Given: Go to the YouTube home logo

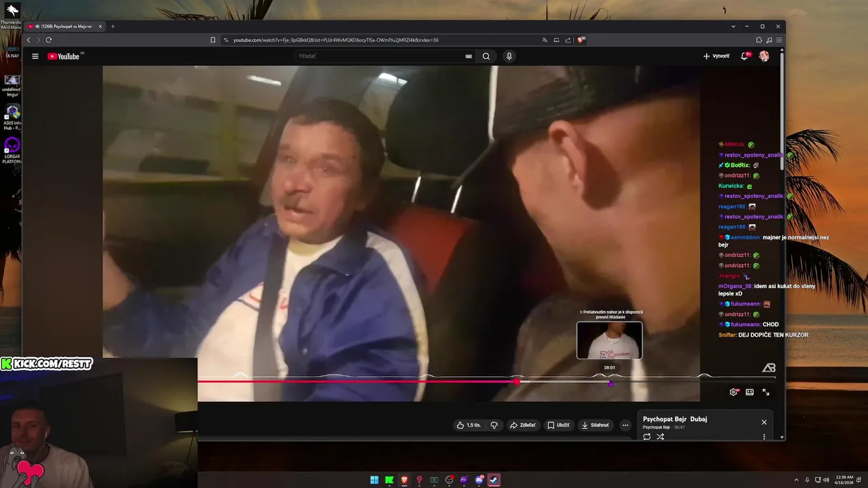Looking at the screenshot, I should pos(64,56).
